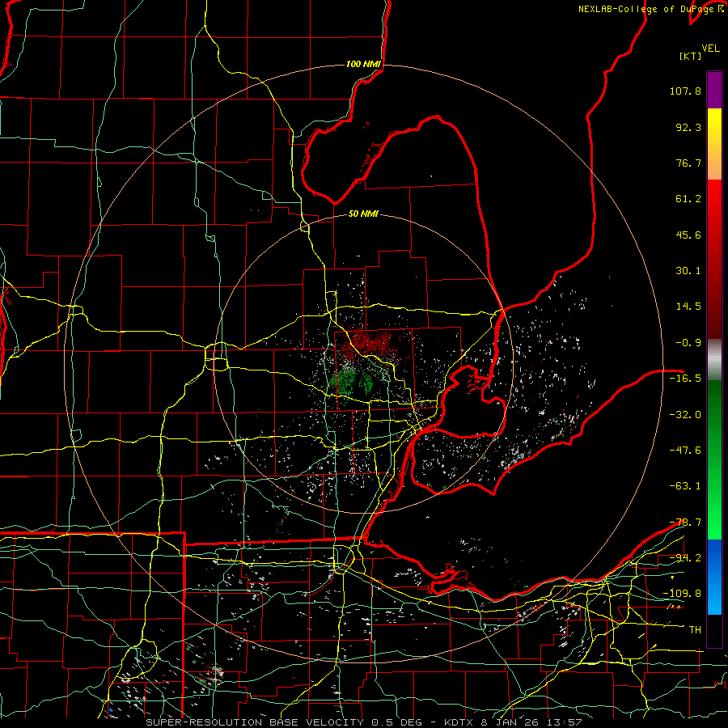This screenshot has height=728, width=728.
Task: Click the green inbound velocity cluster near radar
Action: coord(352,380)
